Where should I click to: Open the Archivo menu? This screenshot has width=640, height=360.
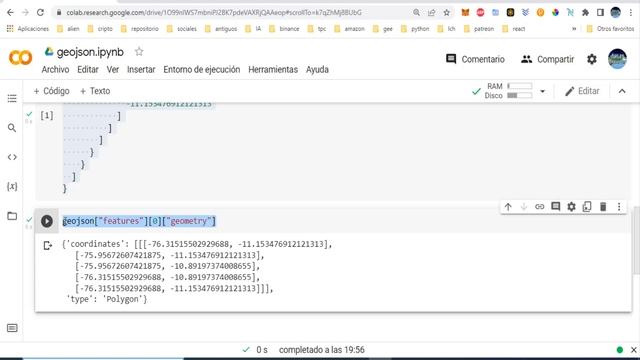pos(55,69)
